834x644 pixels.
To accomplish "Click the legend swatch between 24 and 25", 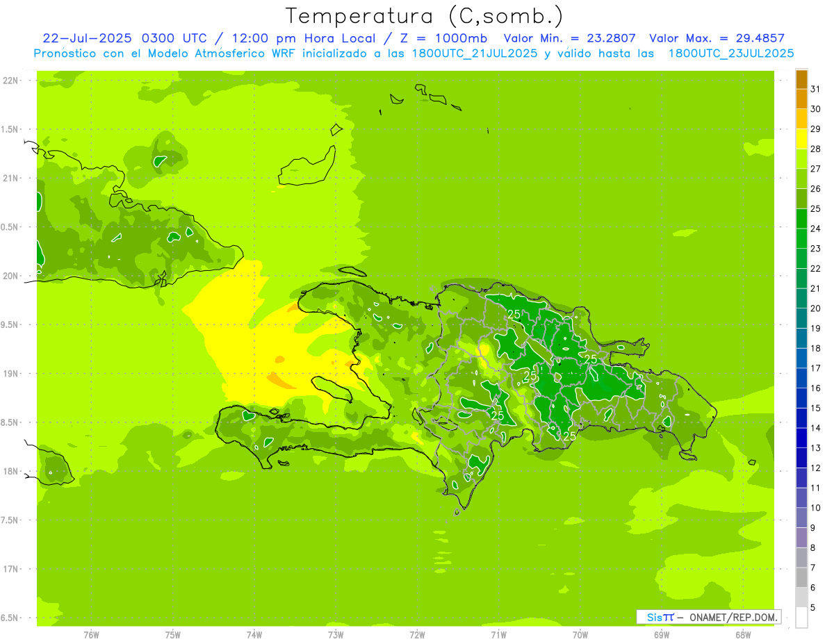I will pos(801,219).
